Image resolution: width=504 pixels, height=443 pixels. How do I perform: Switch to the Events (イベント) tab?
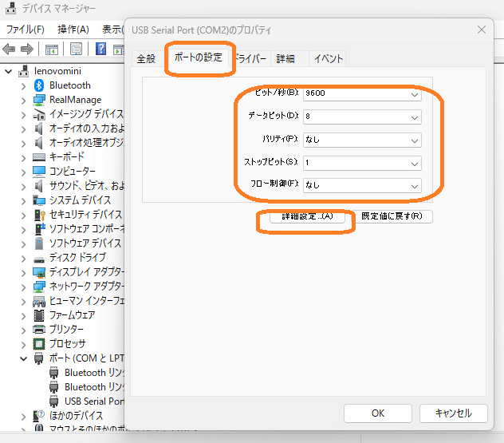point(329,59)
